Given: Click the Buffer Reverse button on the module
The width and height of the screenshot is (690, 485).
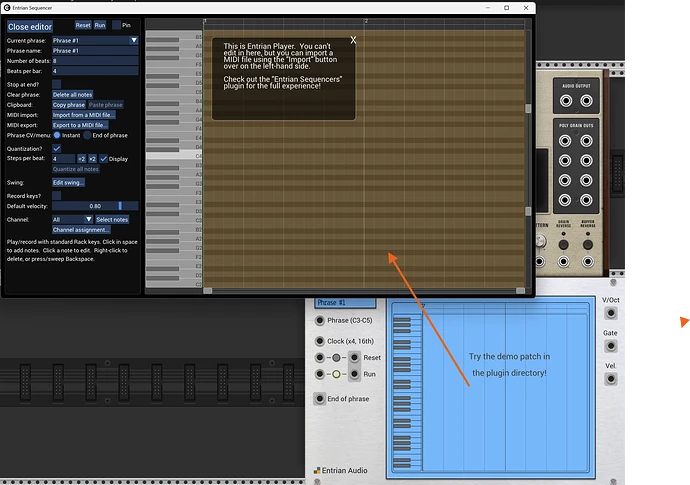Looking at the screenshot, I should (x=587, y=245).
